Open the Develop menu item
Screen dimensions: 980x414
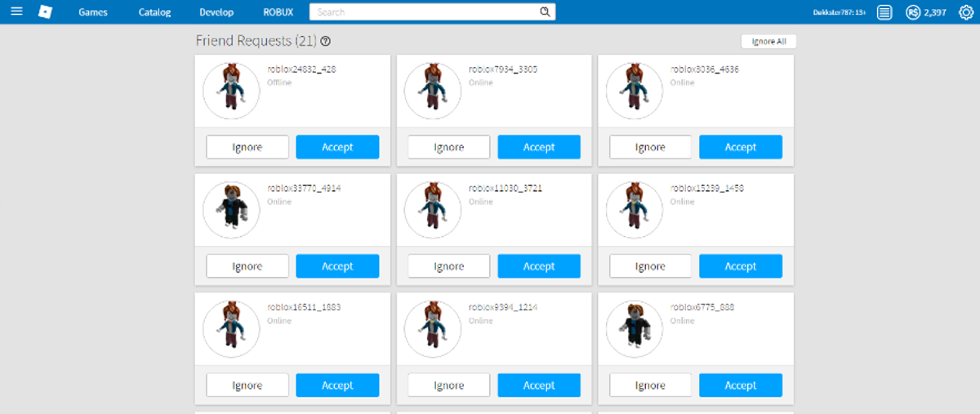216,12
